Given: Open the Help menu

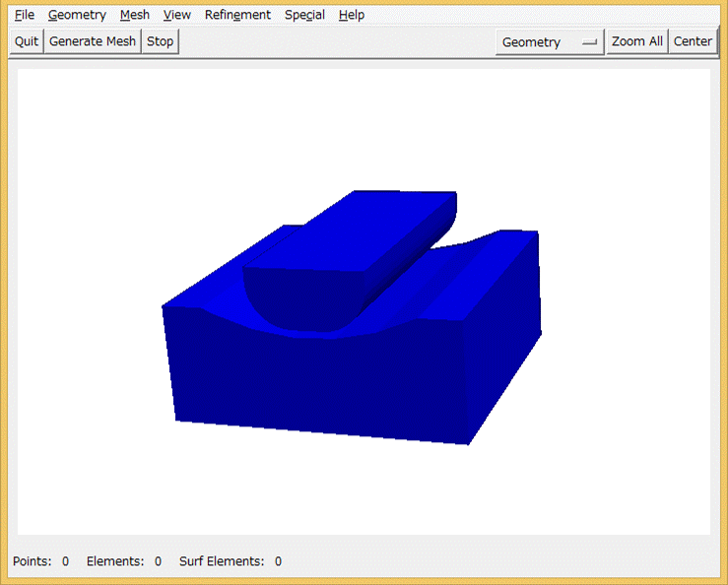Looking at the screenshot, I should 352,15.
